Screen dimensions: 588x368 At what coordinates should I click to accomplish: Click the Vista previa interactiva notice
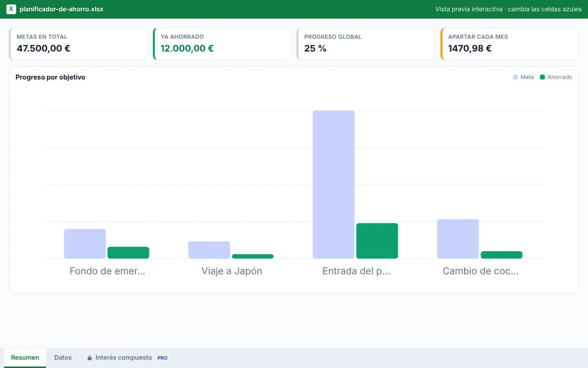click(x=508, y=9)
